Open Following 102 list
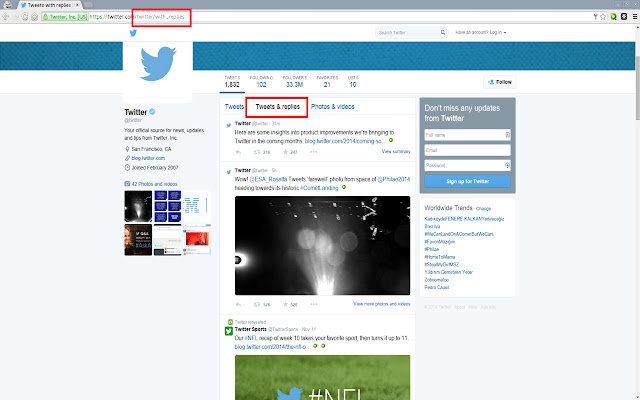Viewport: 640px width, 400px height. tap(261, 82)
